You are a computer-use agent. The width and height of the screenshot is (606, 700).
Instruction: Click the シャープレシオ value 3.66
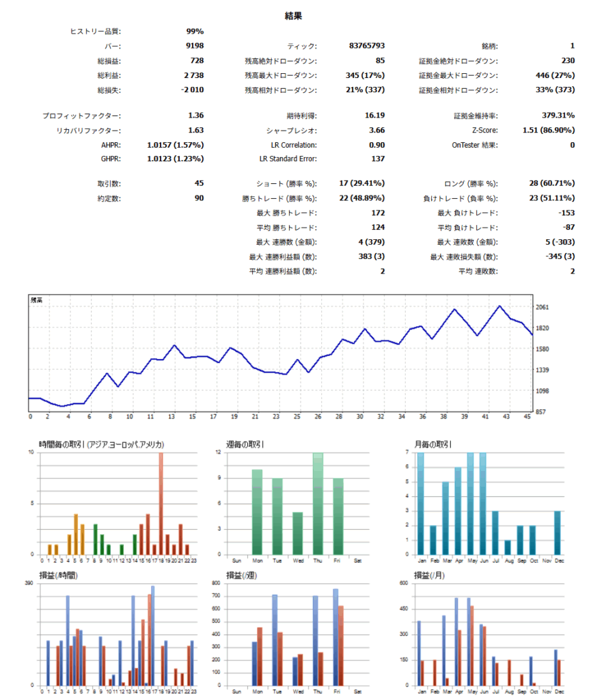tap(376, 130)
